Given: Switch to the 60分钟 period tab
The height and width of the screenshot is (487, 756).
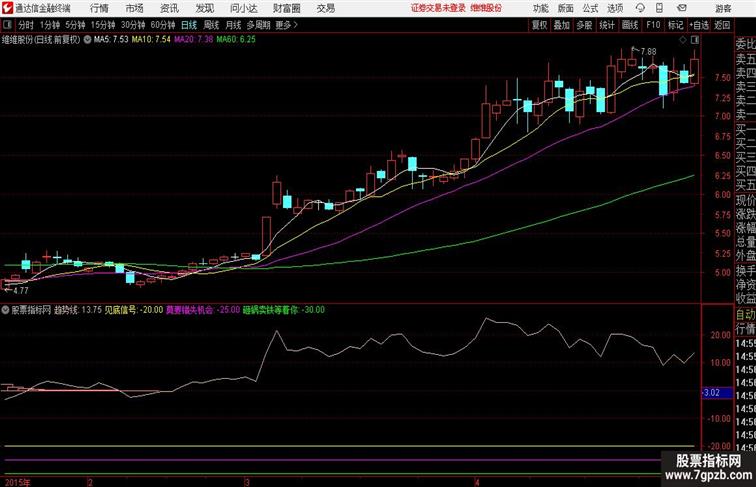Looking at the screenshot, I should [163, 25].
